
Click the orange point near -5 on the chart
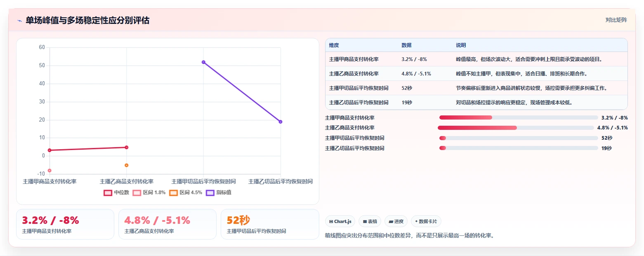pyautogui.click(x=127, y=165)
